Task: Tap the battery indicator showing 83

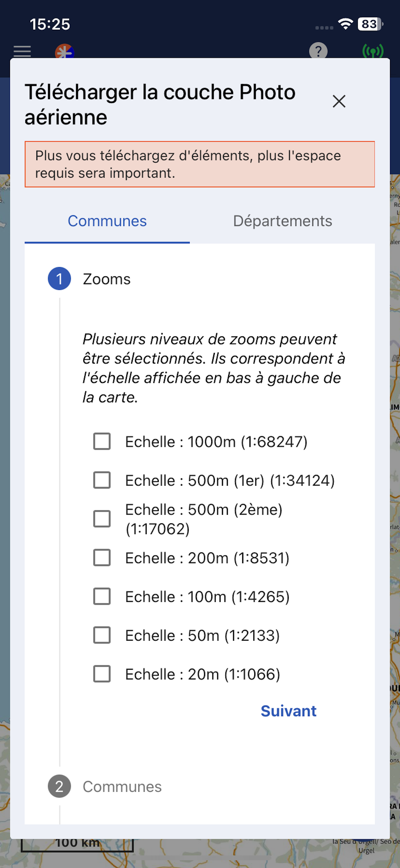Action: pyautogui.click(x=371, y=24)
